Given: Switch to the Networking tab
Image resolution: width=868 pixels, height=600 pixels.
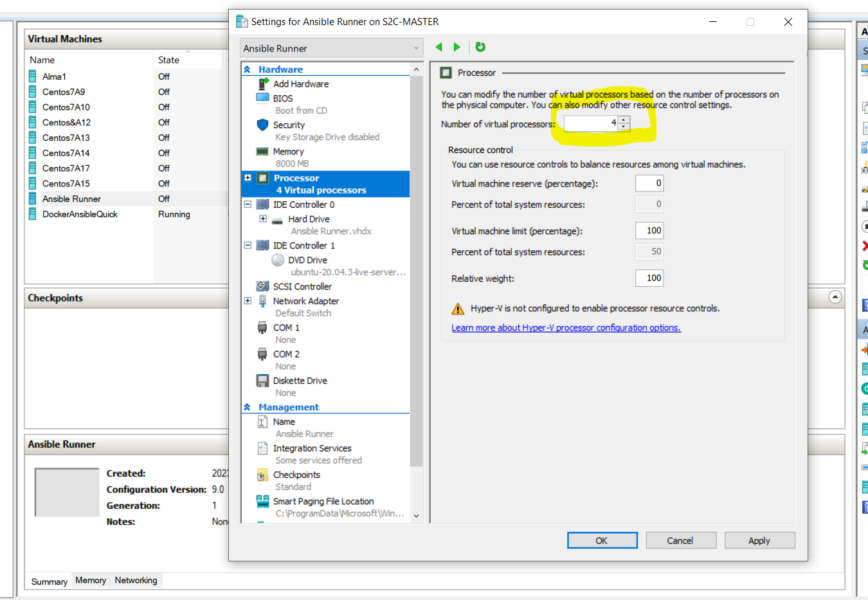Looking at the screenshot, I should pyautogui.click(x=136, y=580).
